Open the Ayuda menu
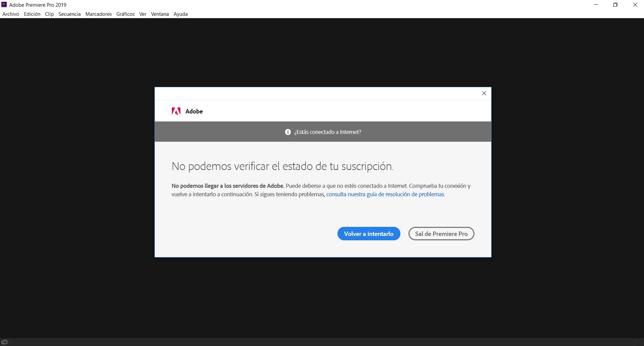644x346 pixels. point(181,14)
